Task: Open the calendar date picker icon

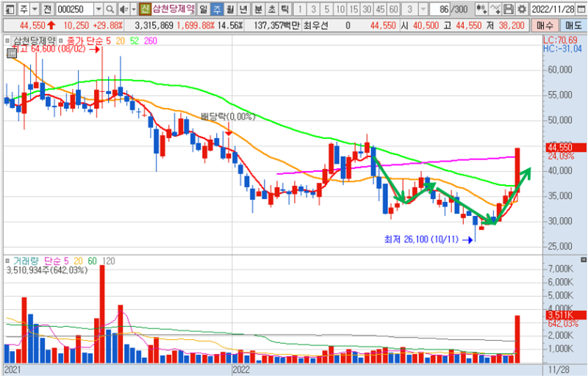Action: click(x=581, y=9)
